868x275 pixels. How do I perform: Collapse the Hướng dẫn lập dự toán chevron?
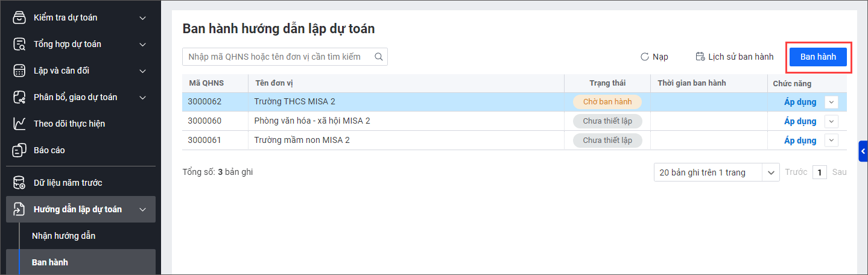(x=143, y=209)
